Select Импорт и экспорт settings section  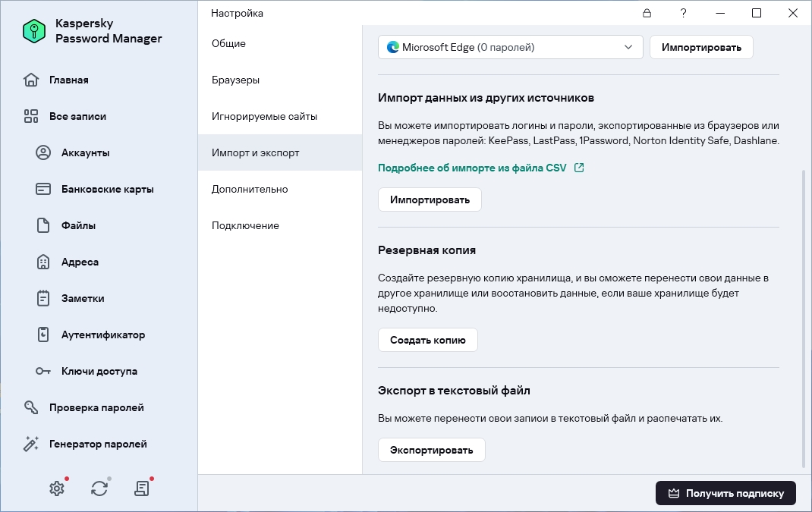(279, 152)
